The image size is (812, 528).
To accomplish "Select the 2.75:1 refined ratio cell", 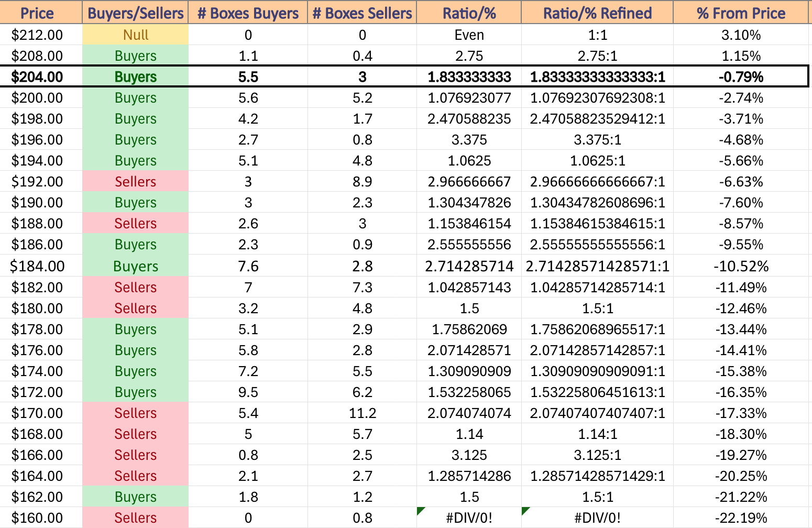I will [597, 56].
